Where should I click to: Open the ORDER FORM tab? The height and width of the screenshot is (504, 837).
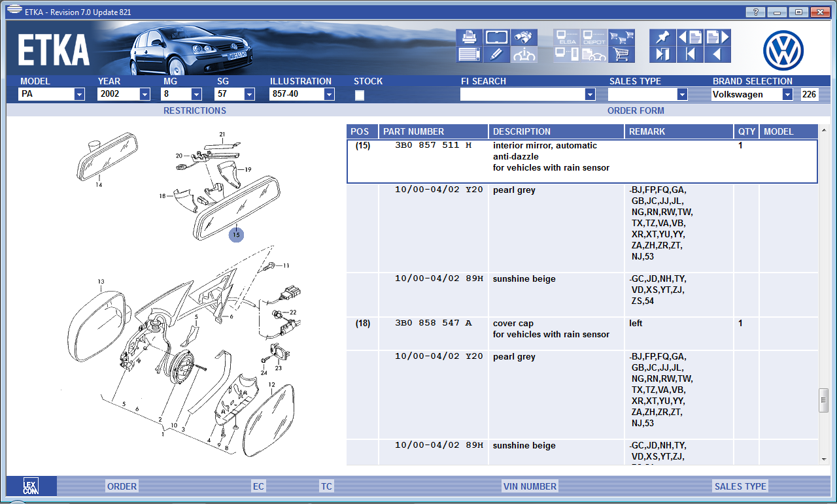click(635, 110)
